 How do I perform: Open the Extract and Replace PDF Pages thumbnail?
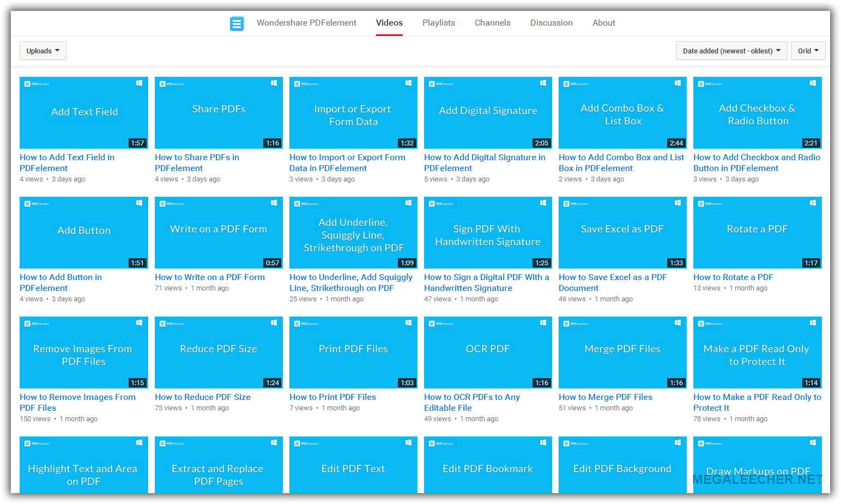tap(219, 465)
